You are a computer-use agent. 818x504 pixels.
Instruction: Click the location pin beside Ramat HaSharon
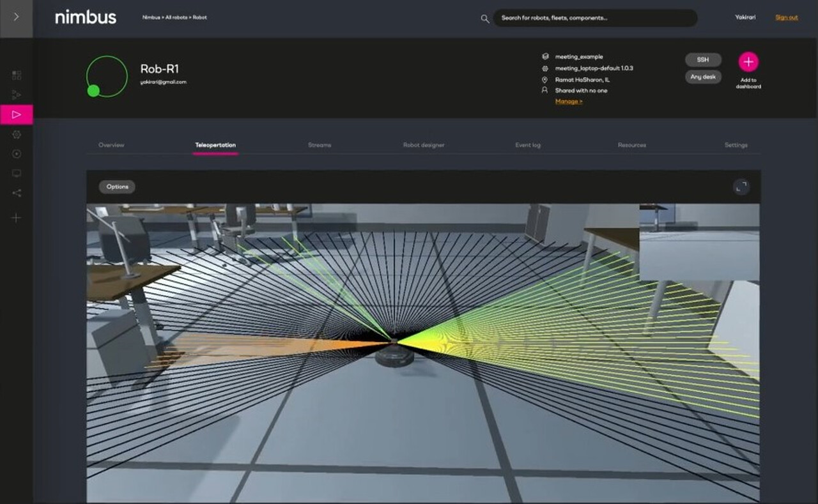point(544,80)
